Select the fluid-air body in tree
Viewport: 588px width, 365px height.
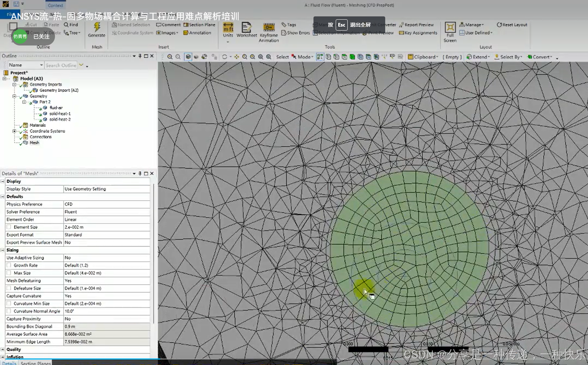[56, 108]
